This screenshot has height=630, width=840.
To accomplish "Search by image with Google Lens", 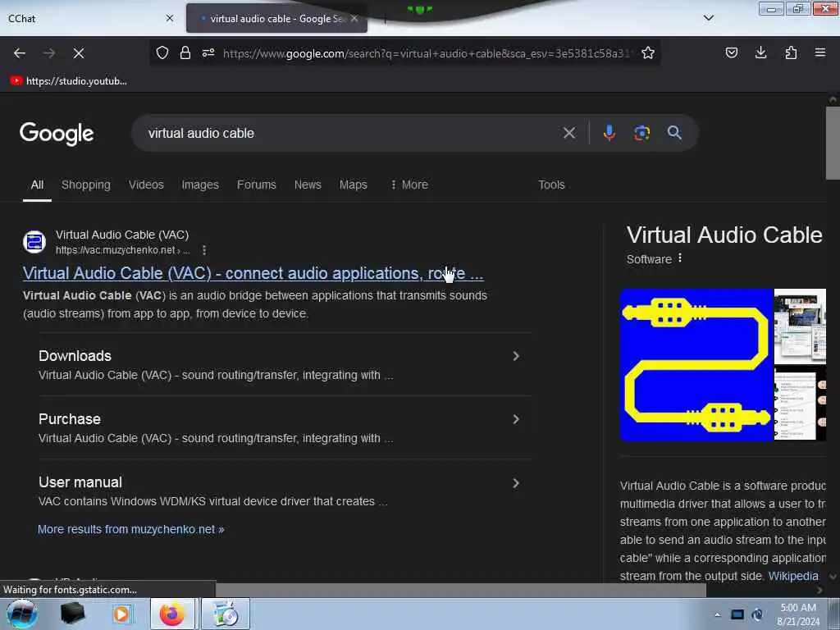I will tap(641, 133).
